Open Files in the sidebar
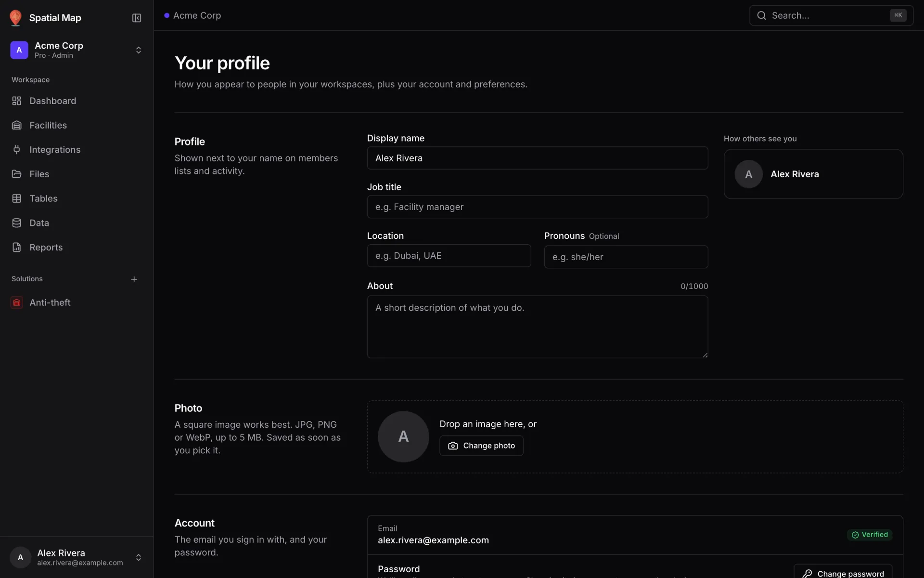Viewport: 924px width, 578px height. [x=77, y=174]
